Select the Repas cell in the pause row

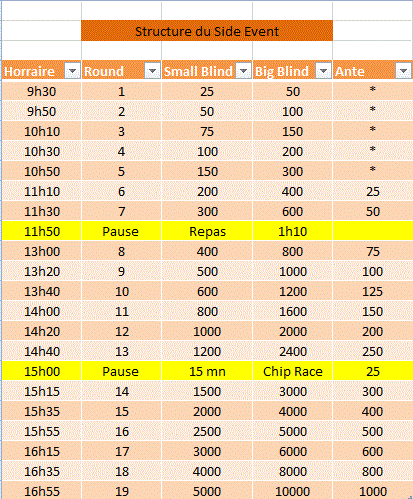point(207,231)
